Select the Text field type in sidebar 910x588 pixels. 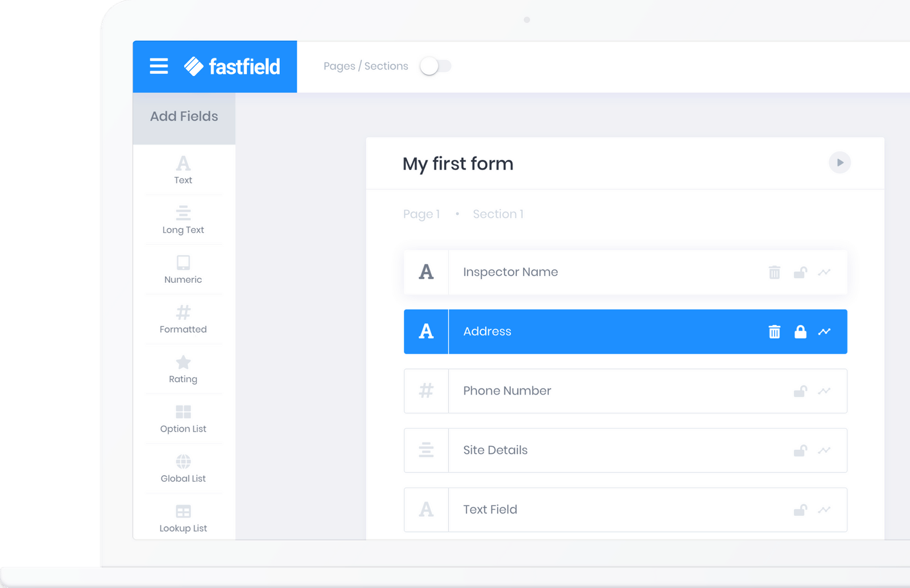[183, 169]
